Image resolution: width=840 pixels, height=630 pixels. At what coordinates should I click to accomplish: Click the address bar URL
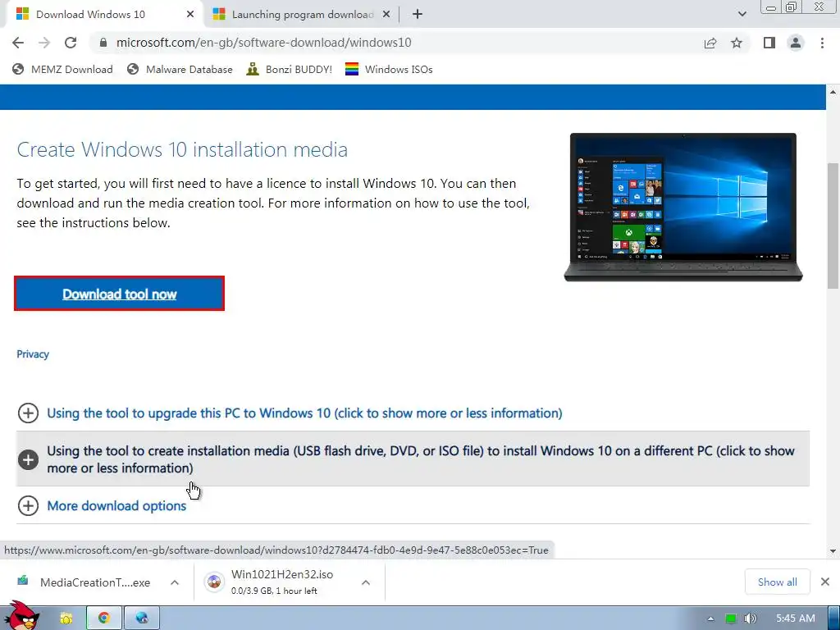click(x=263, y=43)
